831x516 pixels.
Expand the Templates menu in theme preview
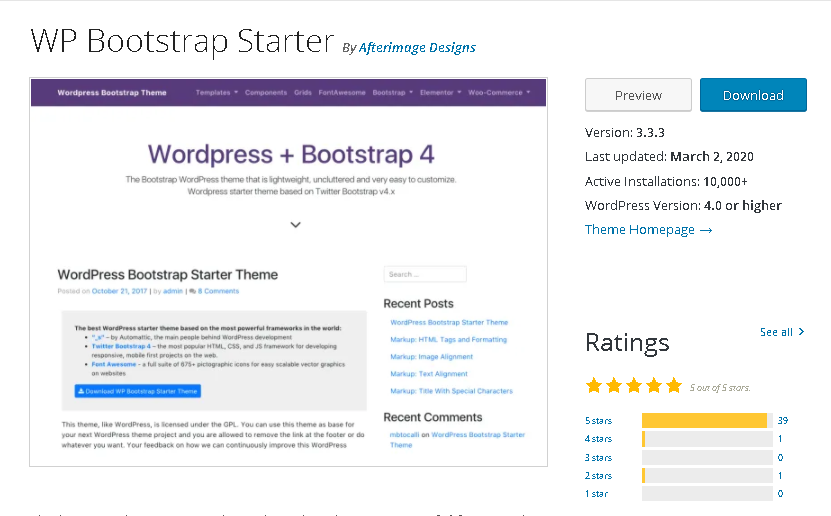coord(217,93)
